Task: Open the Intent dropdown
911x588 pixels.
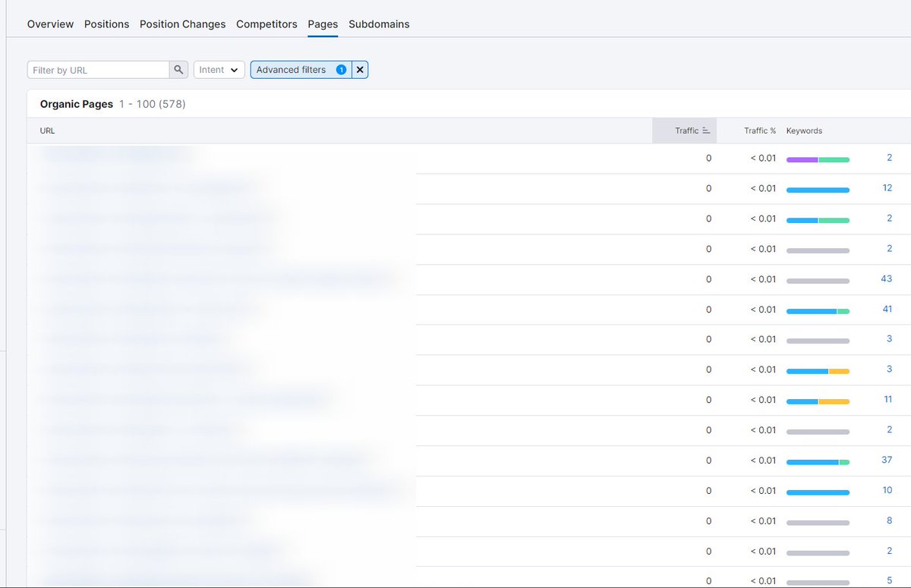Action: point(219,69)
